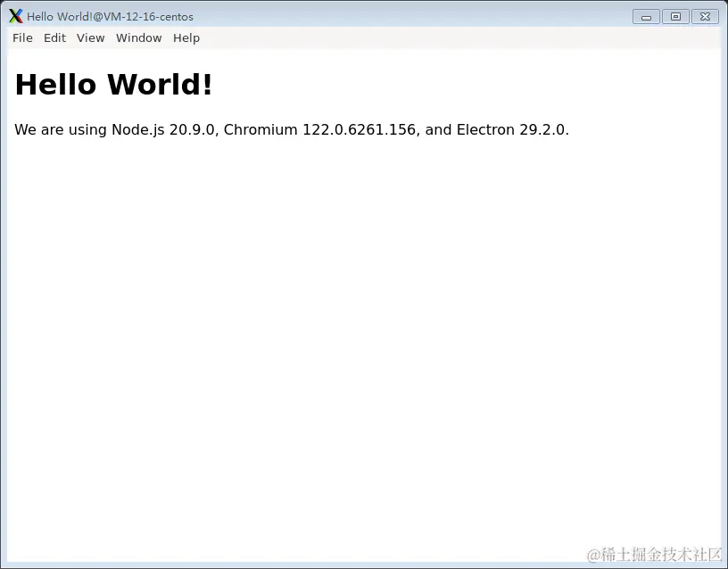Maximize the Hello World window
The width and height of the screenshot is (728, 569).
pos(675,17)
